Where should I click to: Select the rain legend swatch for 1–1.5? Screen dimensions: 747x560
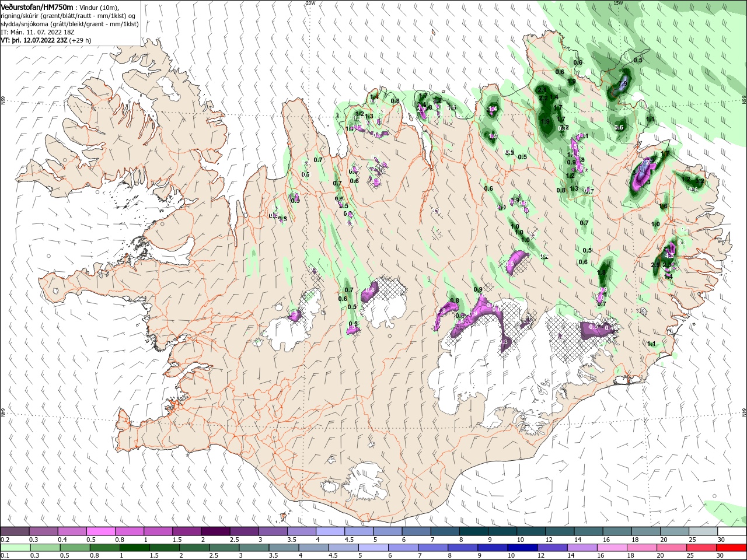pos(135,548)
